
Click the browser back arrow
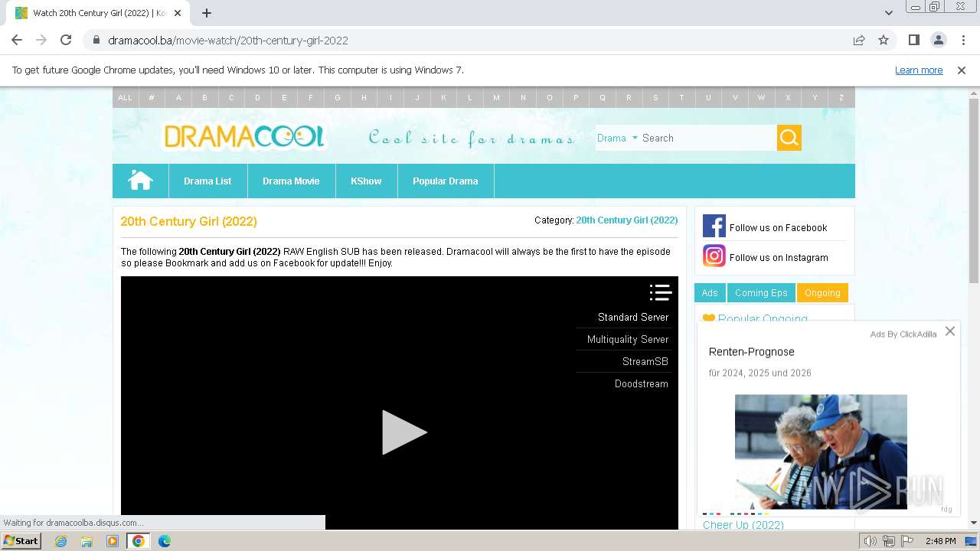coord(17,40)
